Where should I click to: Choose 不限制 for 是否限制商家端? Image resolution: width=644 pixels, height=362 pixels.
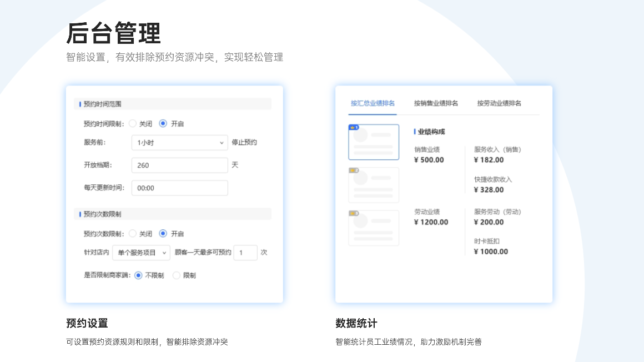click(x=138, y=275)
